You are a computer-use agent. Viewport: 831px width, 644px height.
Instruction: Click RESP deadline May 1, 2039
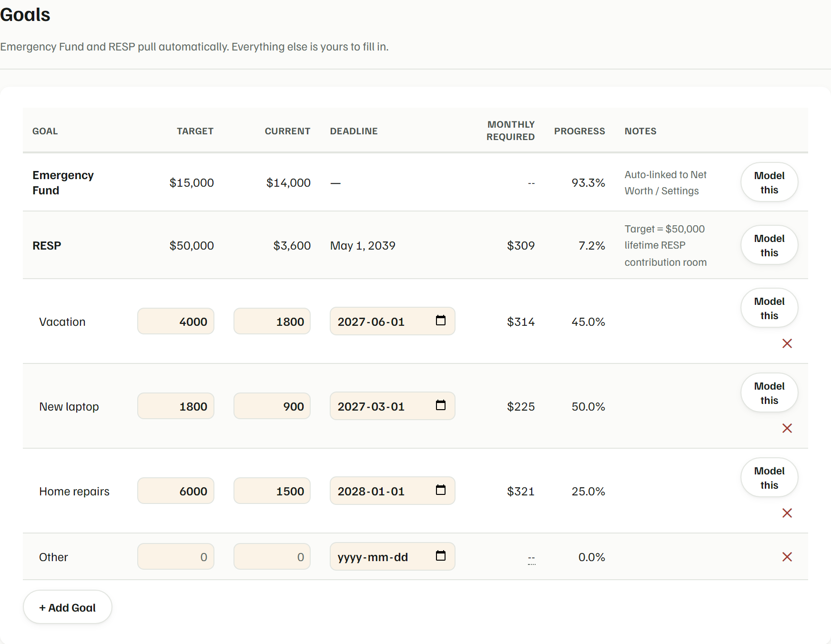363,246
